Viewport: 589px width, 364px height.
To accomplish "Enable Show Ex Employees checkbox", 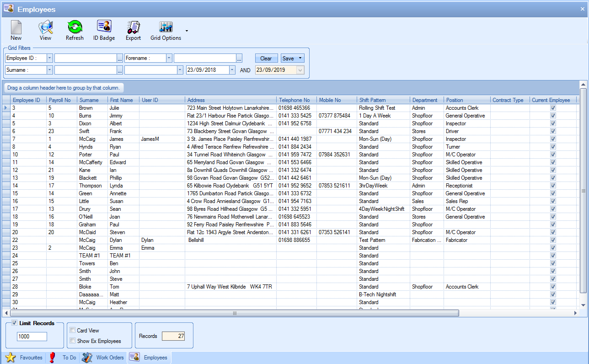I will [x=72, y=341].
